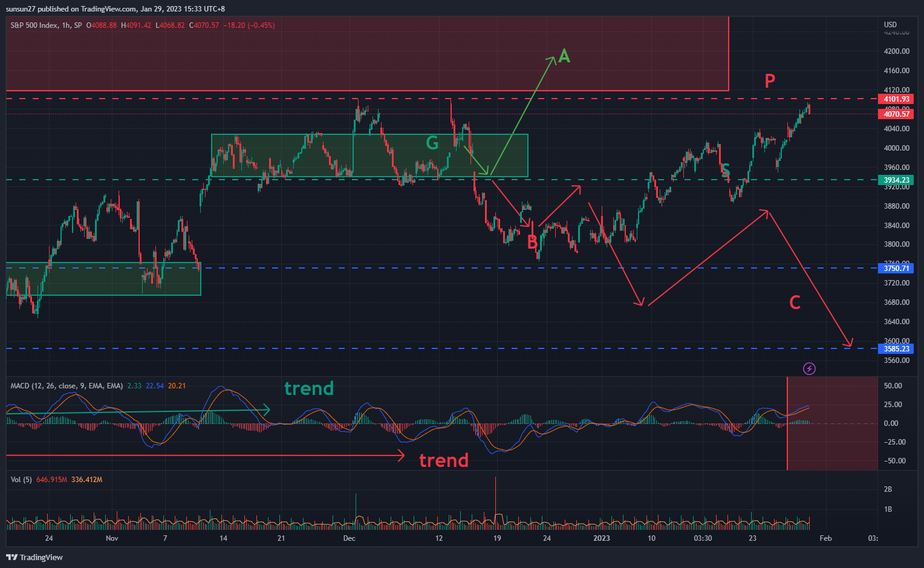Viewport: 924px width, 568px height.
Task: Click the MACD histogram value 2.33
Action: point(134,385)
